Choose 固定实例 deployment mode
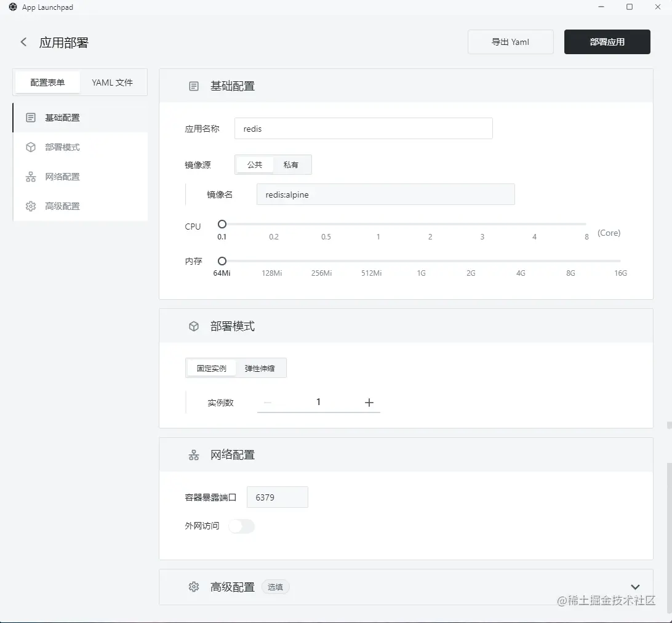 point(211,368)
